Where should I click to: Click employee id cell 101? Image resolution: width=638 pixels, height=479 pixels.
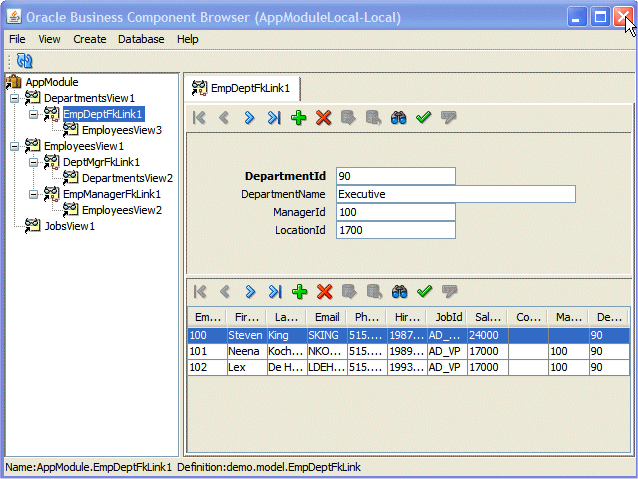207,351
